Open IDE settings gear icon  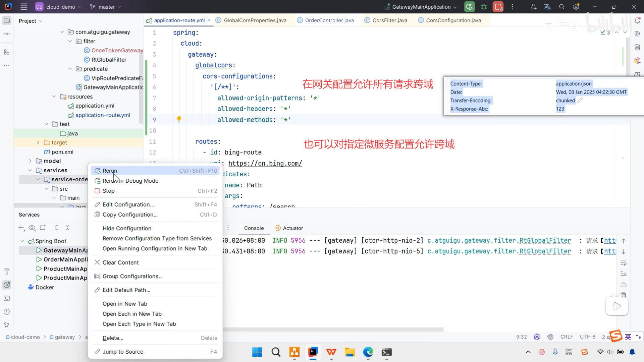coord(576,7)
